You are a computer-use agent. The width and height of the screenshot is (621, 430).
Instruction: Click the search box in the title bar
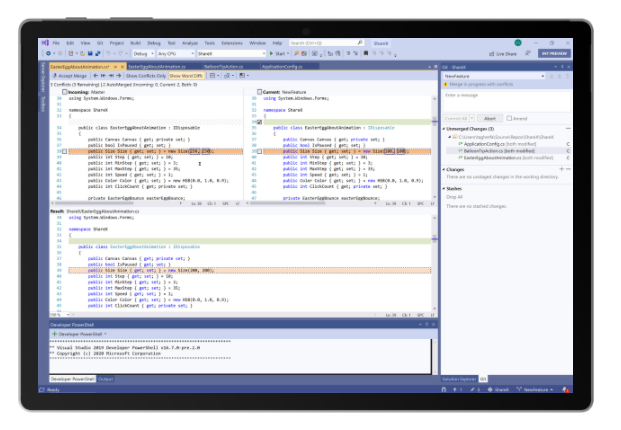coord(326,43)
